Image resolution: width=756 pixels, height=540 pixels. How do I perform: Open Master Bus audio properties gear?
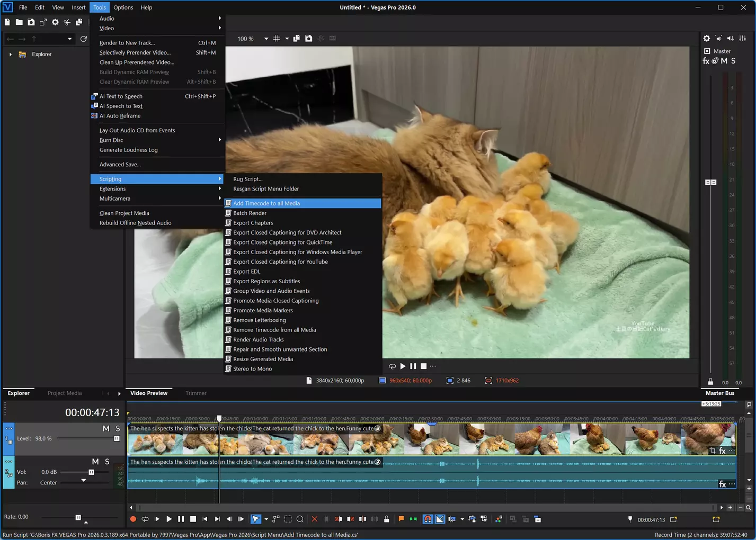[707, 38]
